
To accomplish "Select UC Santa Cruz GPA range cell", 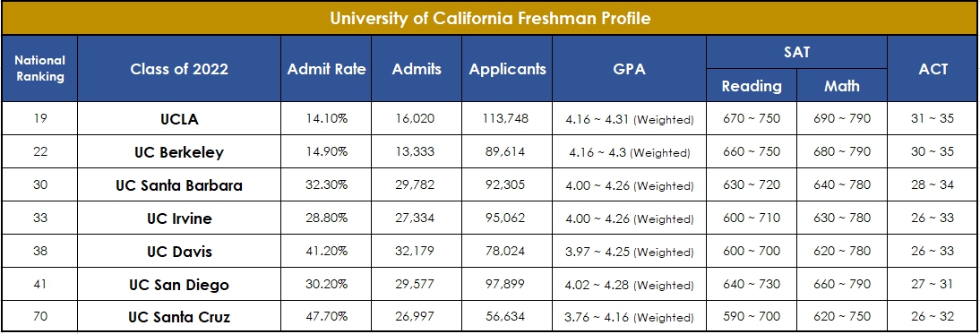I will pyautogui.click(x=630, y=316).
